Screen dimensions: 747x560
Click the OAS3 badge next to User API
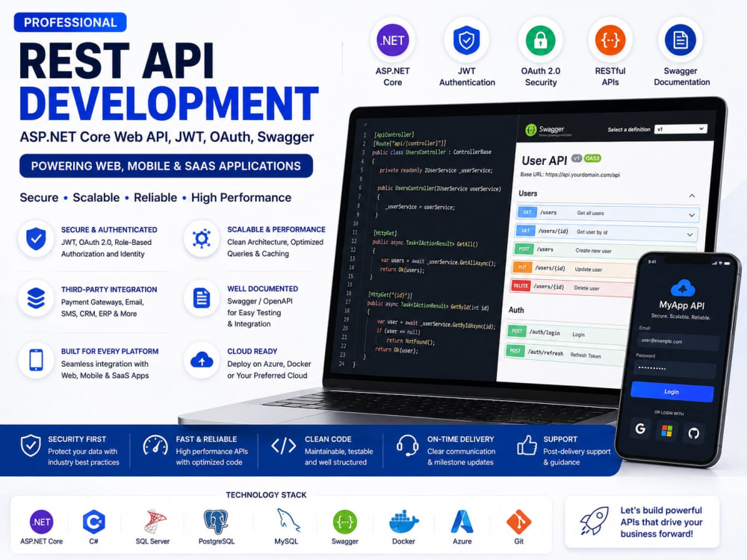tap(592, 158)
